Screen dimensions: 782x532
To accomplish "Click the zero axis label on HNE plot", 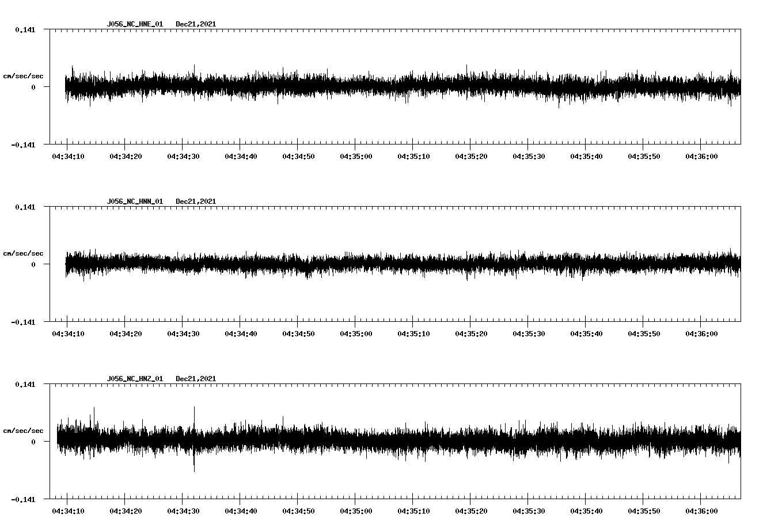I will click(33, 88).
